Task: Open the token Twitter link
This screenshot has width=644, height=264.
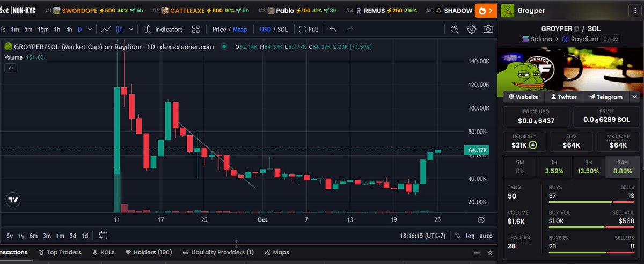Action: pos(563,97)
